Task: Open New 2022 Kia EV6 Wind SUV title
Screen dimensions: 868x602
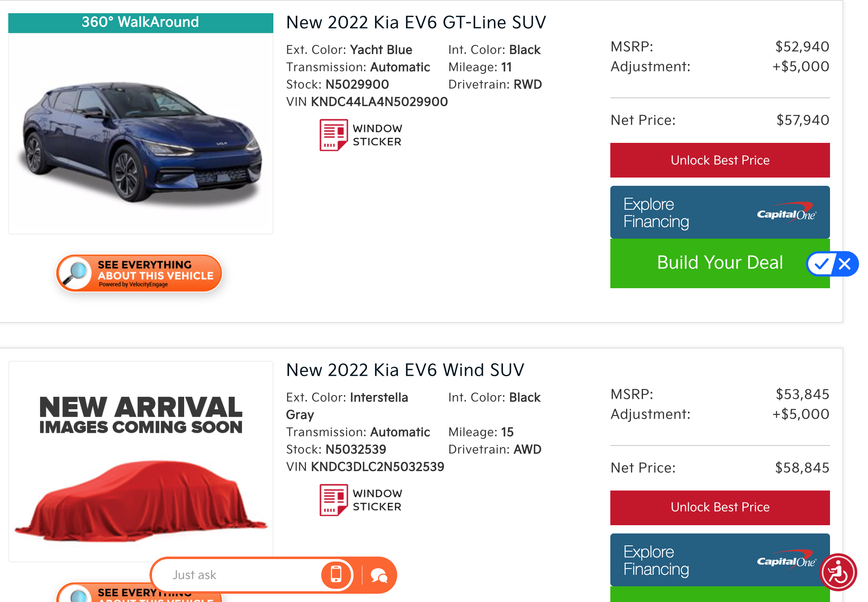Action: coord(405,370)
